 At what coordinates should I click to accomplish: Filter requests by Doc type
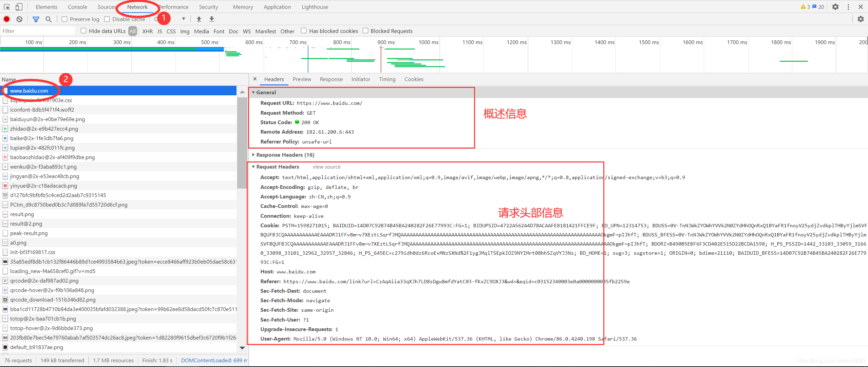pos(233,31)
